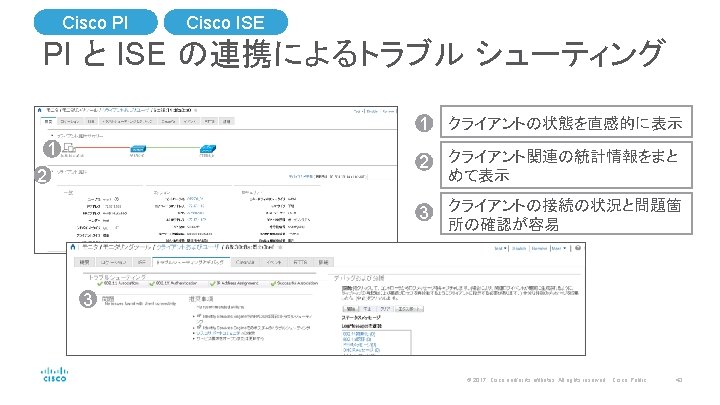Click the 802.11 Association status step
The height and width of the screenshot is (405, 720).
point(118,283)
